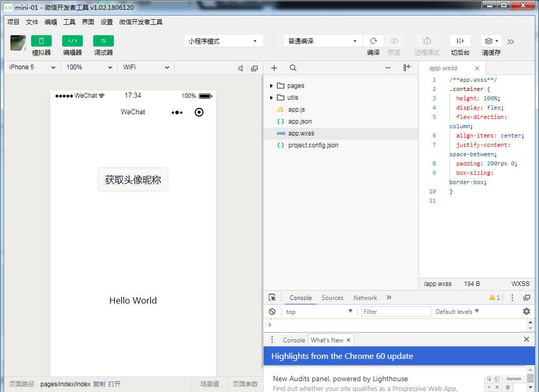This screenshot has width=539, height=392.
Task: Click the 获取头像昵称 button in simulator
Action: tap(133, 179)
